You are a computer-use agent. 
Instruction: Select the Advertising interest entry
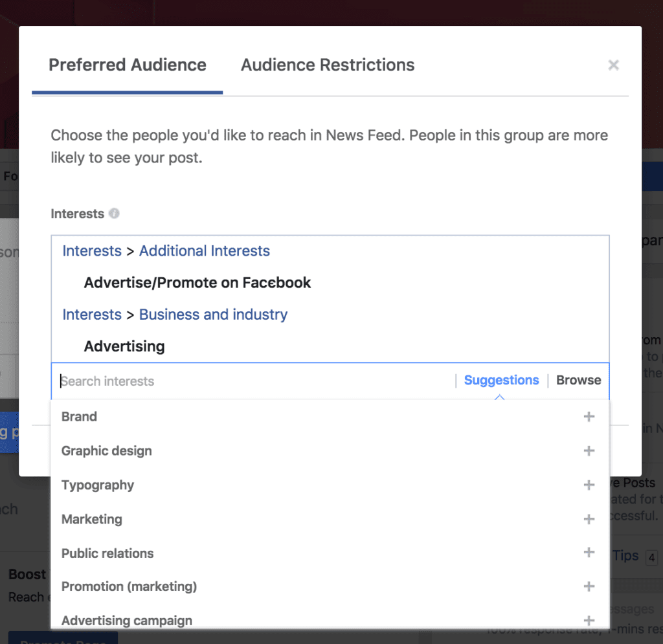(124, 346)
